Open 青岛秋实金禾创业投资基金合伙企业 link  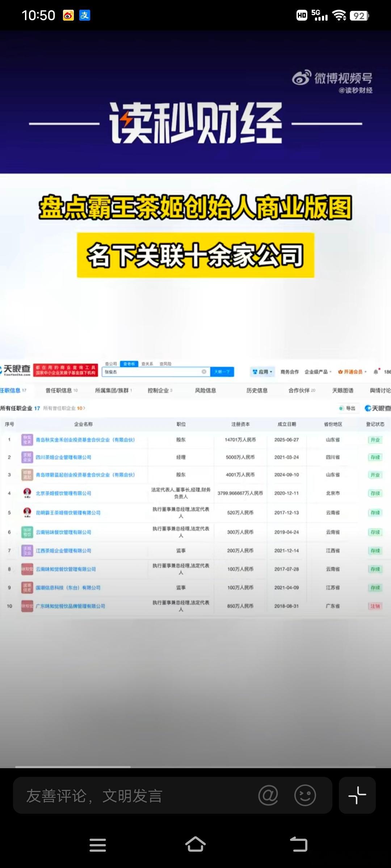[x=85, y=440]
